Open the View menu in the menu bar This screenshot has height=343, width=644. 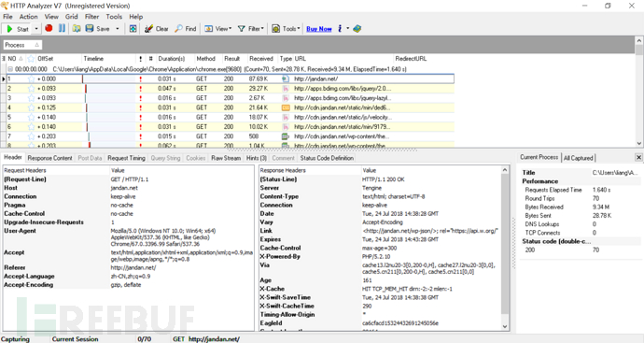coord(51,17)
